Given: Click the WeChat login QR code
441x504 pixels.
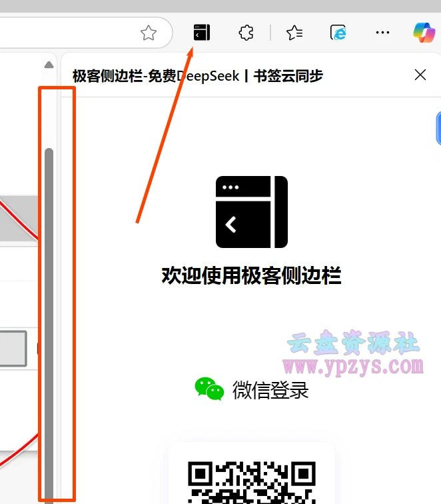Looking at the screenshot, I should point(251,481).
